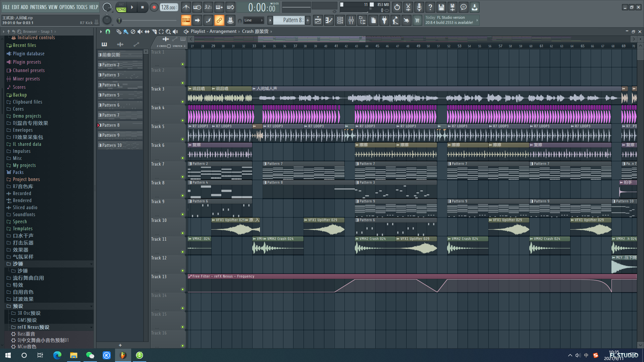
Task: Open the VIEW menu
Action: point(53,7)
